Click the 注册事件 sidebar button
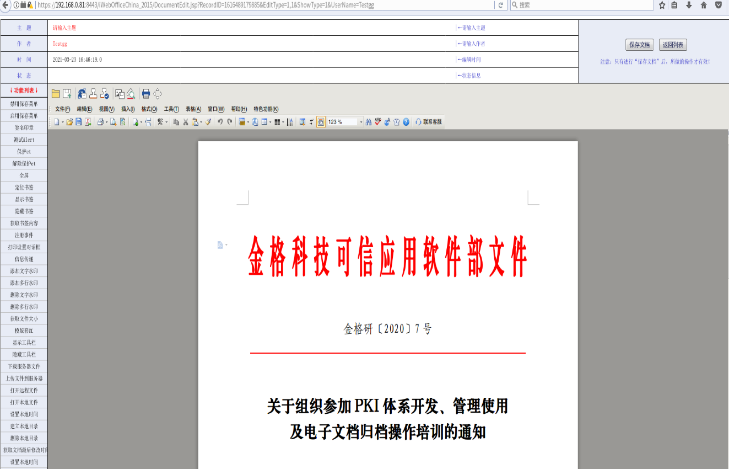 click(24, 235)
